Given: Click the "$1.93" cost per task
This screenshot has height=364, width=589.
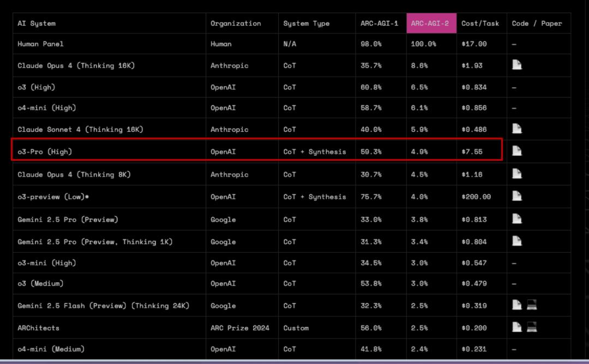Looking at the screenshot, I should (x=472, y=66).
